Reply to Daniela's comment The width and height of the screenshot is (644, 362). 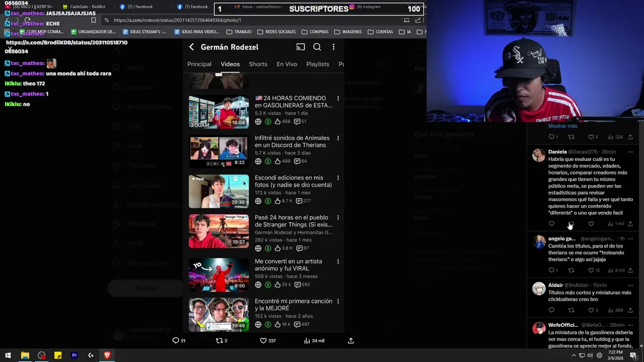[551, 224]
